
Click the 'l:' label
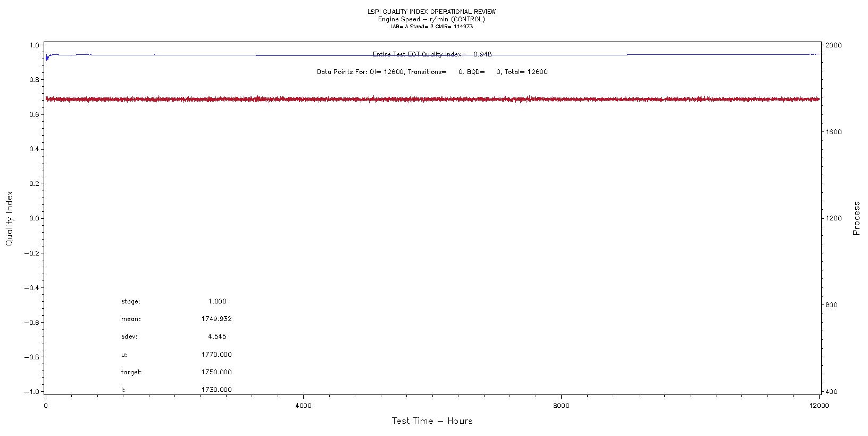[123, 390]
